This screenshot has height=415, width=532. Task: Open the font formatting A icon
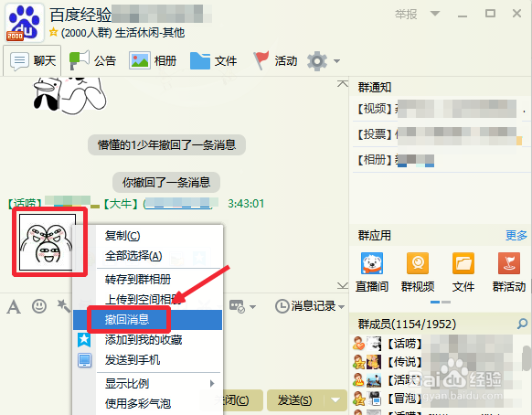[14, 306]
